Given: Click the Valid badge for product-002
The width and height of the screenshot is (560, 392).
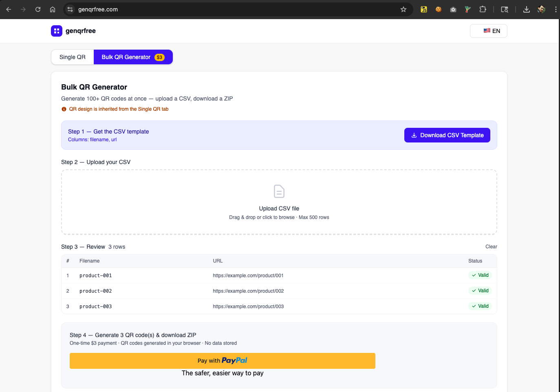Looking at the screenshot, I should click(480, 291).
